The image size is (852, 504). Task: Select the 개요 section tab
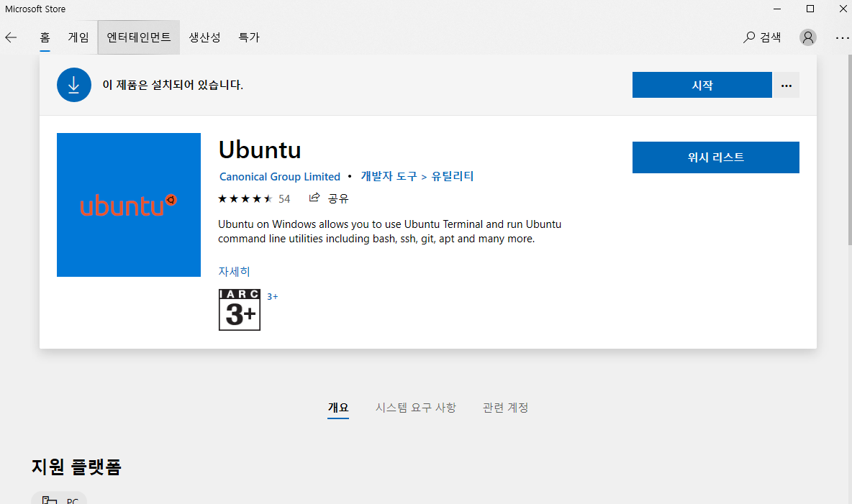[x=338, y=408]
